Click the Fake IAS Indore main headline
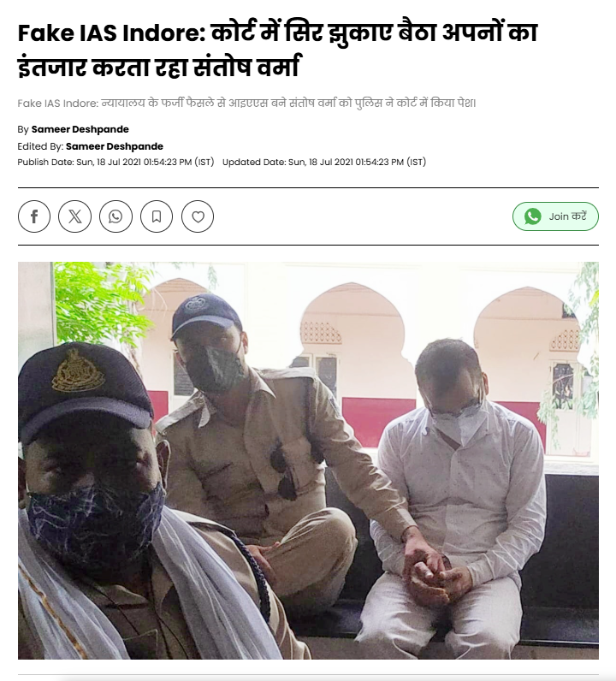The height and width of the screenshot is (681, 616). [x=278, y=50]
